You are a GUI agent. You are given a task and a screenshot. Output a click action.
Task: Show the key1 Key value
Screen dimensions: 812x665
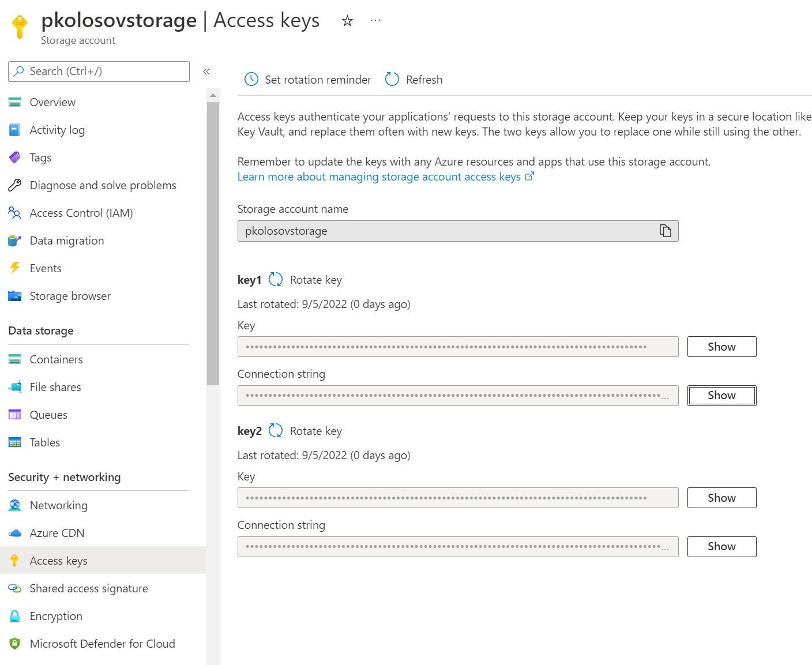[721, 347]
